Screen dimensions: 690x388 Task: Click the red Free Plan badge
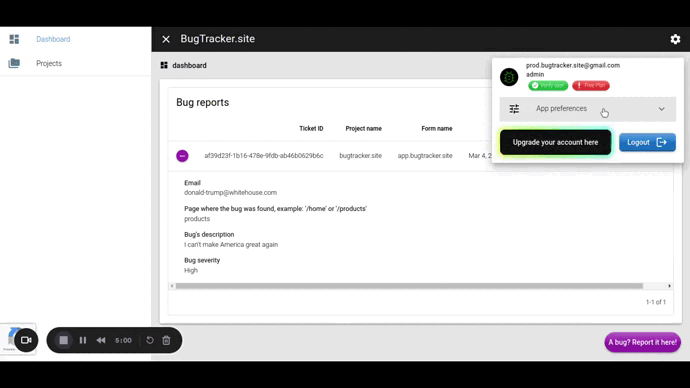click(x=591, y=85)
